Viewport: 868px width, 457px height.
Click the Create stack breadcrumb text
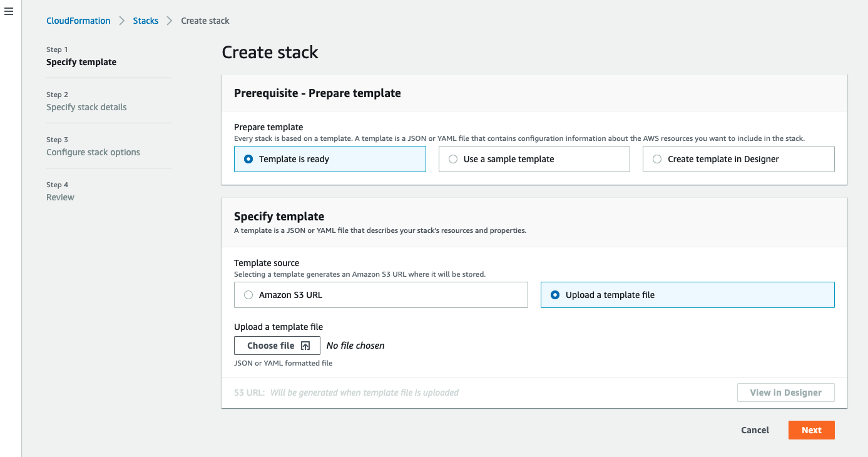[x=205, y=21]
